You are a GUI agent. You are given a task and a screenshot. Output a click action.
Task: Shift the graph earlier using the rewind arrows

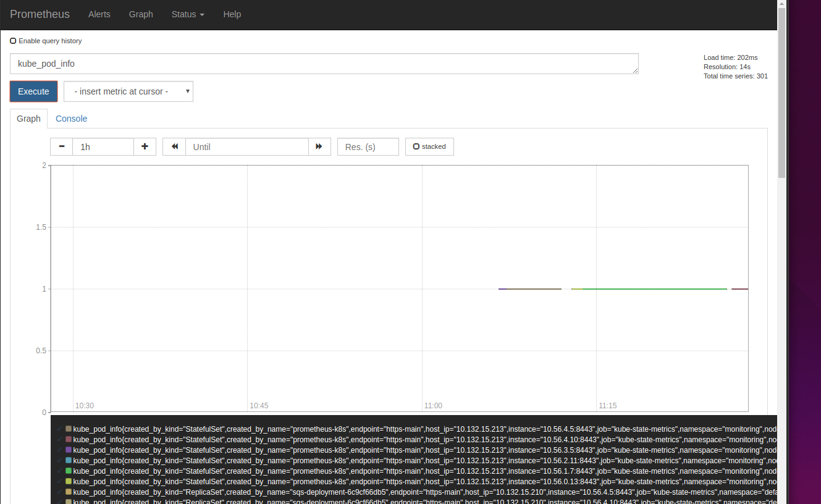pyautogui.click(x=174, y=146)
